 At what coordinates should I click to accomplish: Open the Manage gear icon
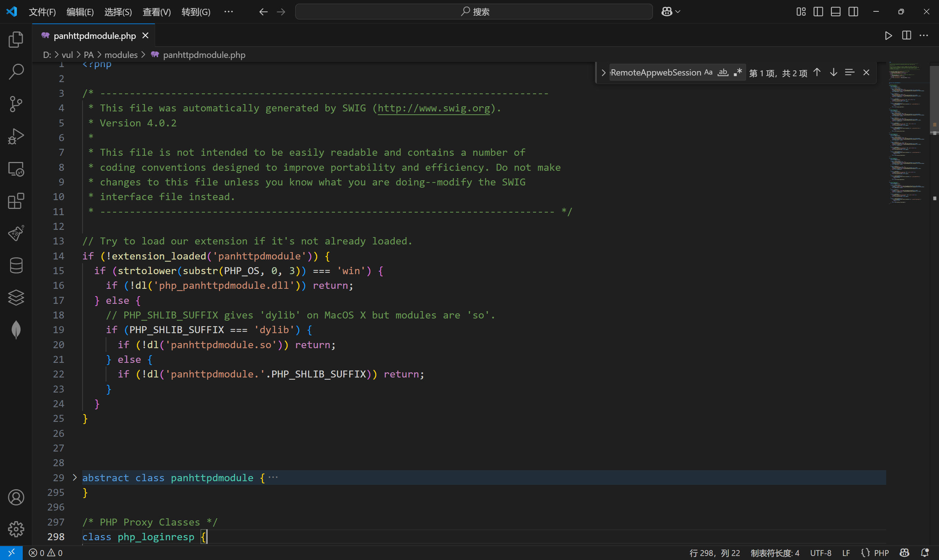tap(16, 529)
